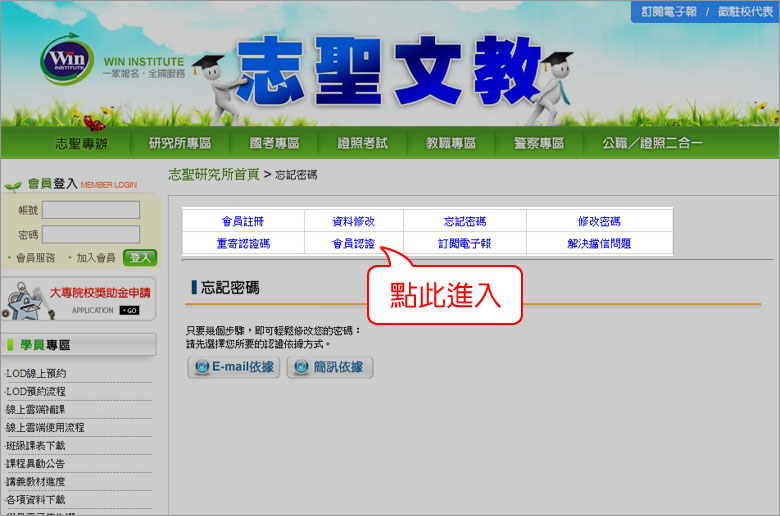The image size is (780, 516).
Task: Select the 會員認證 tab
Action: tap(354, 243)
